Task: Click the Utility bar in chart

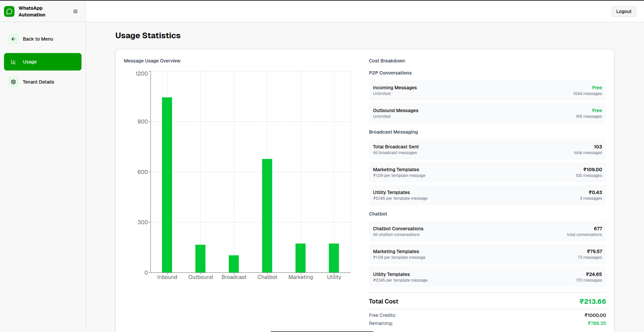Action: (x=334, y=258)
